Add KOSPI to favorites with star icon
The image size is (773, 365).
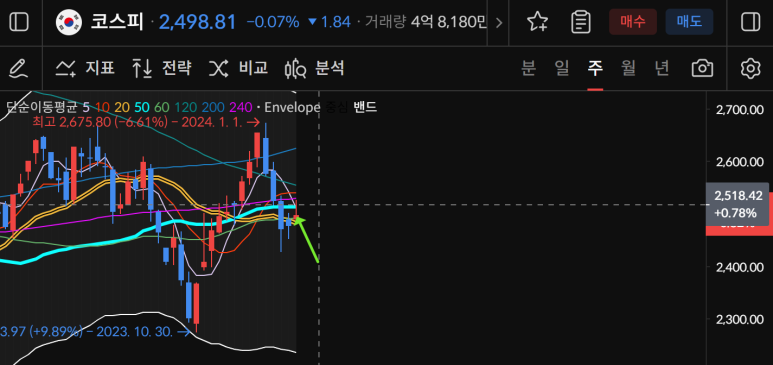pos(537,22)
